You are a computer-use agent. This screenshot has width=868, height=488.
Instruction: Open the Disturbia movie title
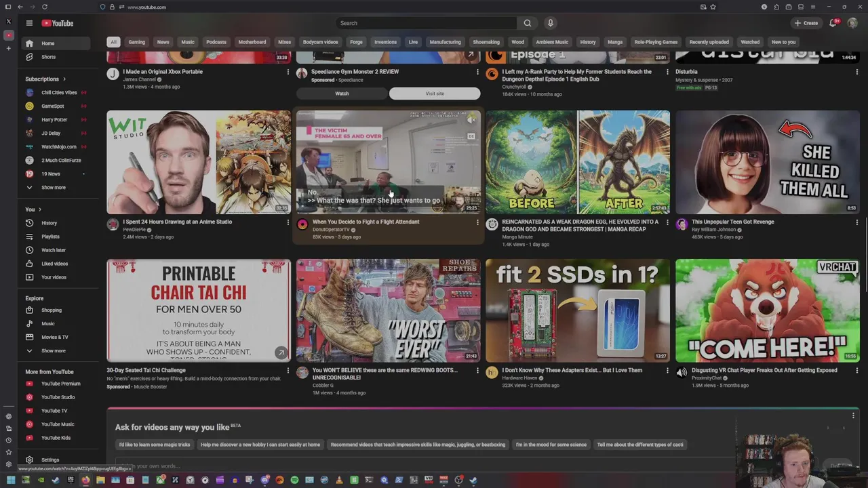686,72
